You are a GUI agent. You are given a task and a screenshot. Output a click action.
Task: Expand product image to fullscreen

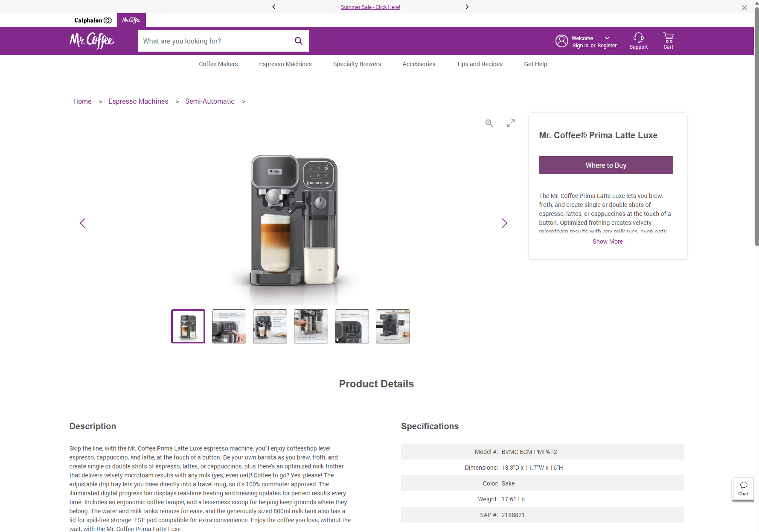coord(511,123)
